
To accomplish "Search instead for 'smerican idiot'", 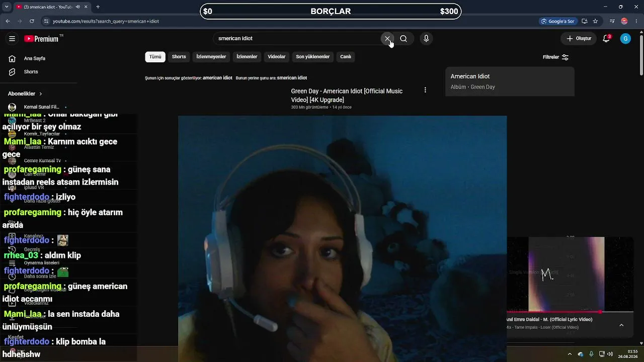I will pyautogui.click(x=292, y=78).
